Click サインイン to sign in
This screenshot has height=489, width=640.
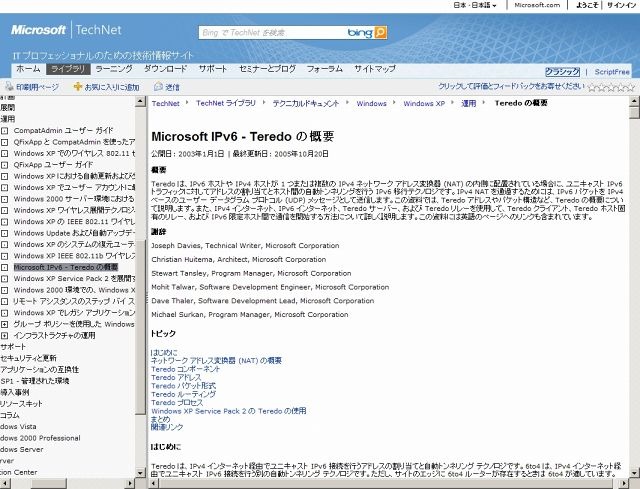click(x=622, y=5)
